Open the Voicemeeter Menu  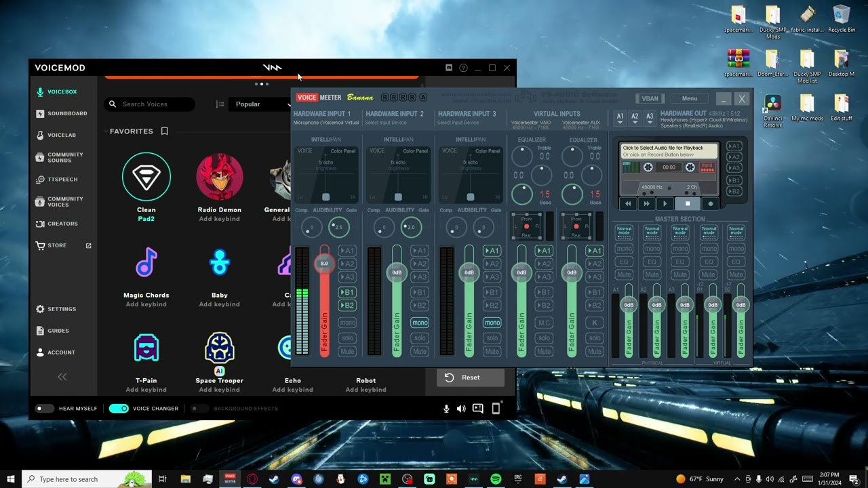690,98
